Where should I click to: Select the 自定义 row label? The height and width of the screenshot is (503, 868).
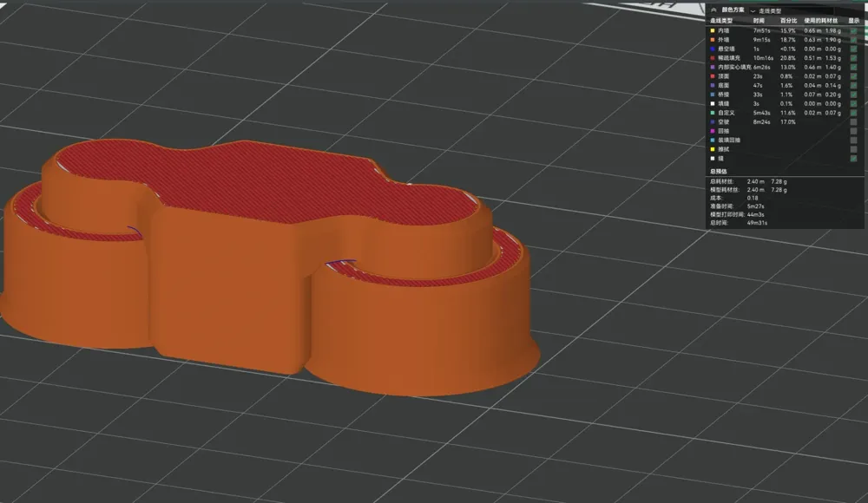pyautogui.click(x=727, y=113)
